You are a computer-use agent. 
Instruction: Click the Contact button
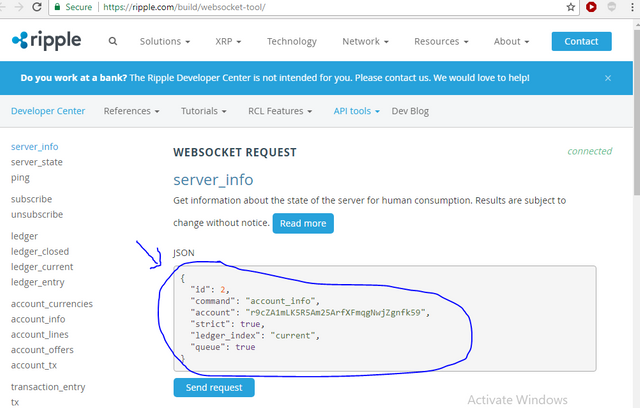point(582,41)
